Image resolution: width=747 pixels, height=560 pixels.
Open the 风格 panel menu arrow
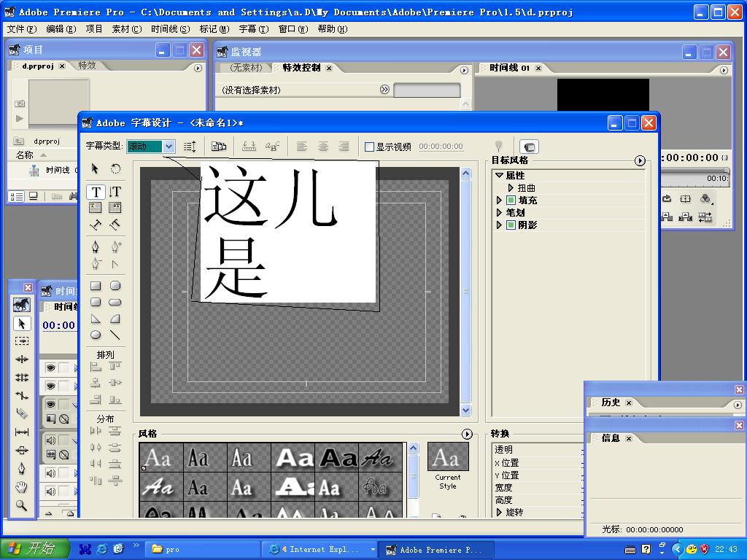pyautogui.click(x=467, y=434)
